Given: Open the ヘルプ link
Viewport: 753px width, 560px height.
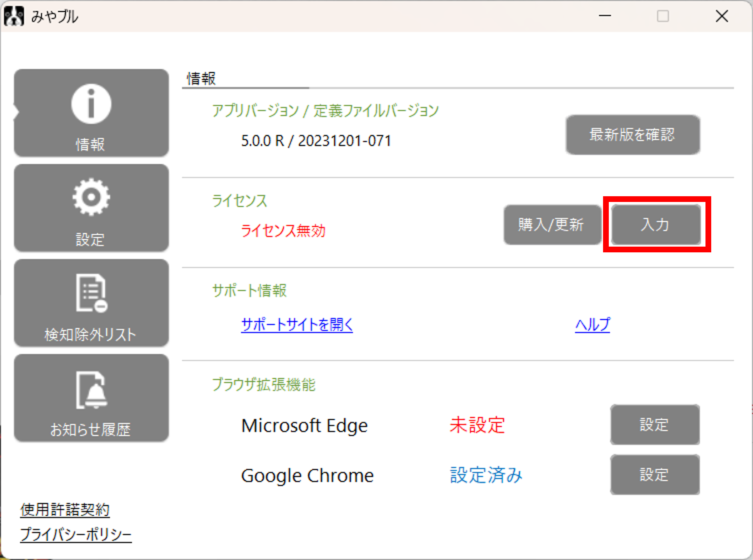Looking at the screenshot, I should 592,325.
